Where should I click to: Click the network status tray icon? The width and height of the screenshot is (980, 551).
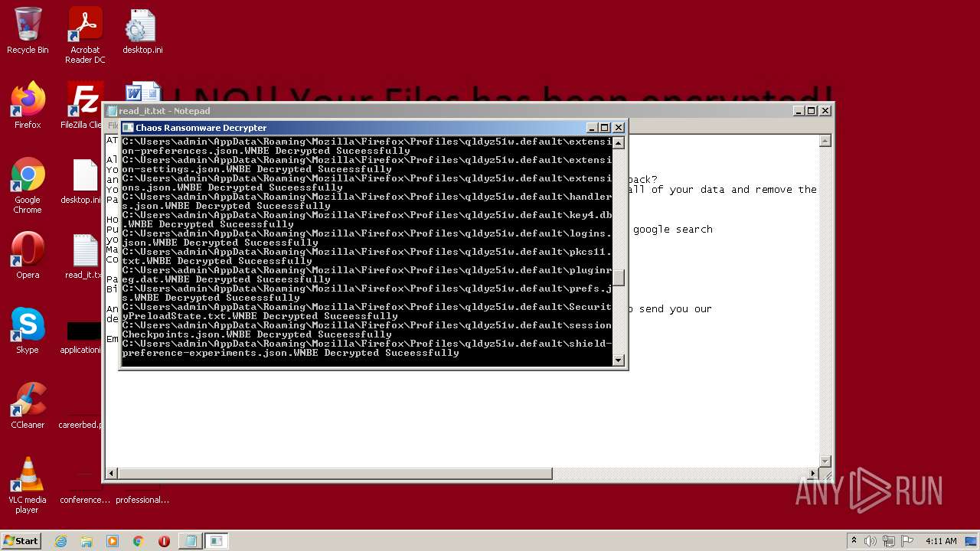click(889, 541)
